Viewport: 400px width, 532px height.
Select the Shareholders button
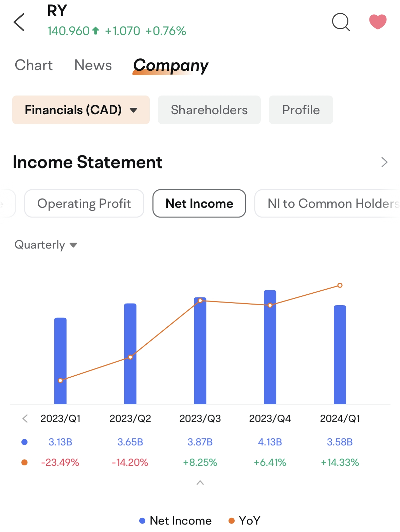click(209, 110)
